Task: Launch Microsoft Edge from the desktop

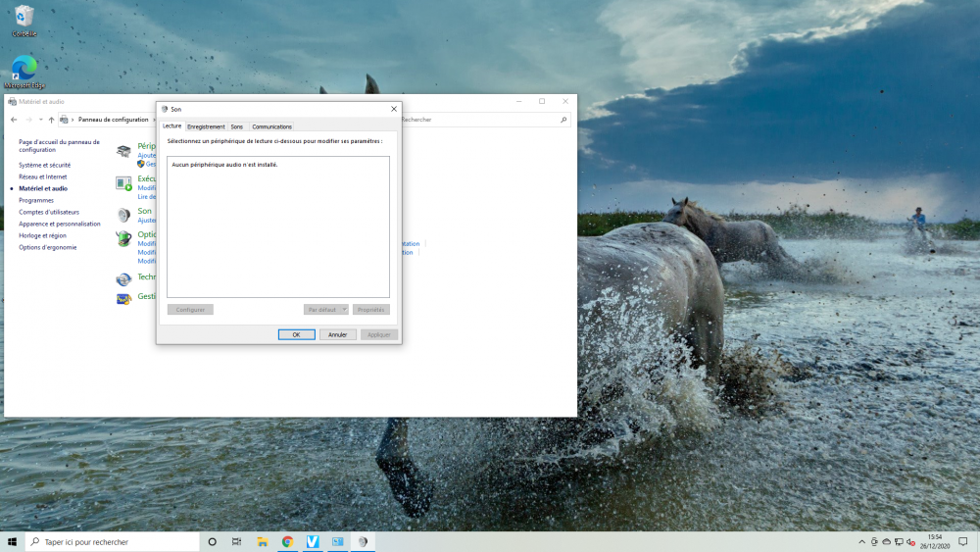Action: click(x=24, y=70)
